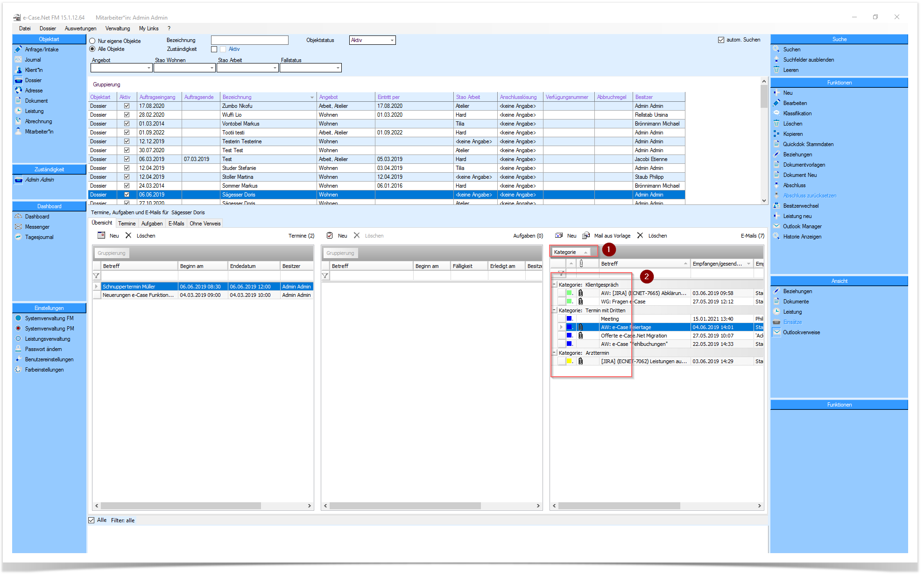
Task: Click Kopieren function
Action: (x=793, y=134)
